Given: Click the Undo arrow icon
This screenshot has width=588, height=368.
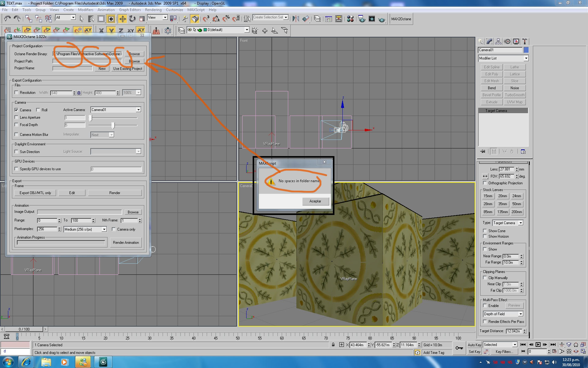Looking at the screenshot, I should [x=7, y=19].
